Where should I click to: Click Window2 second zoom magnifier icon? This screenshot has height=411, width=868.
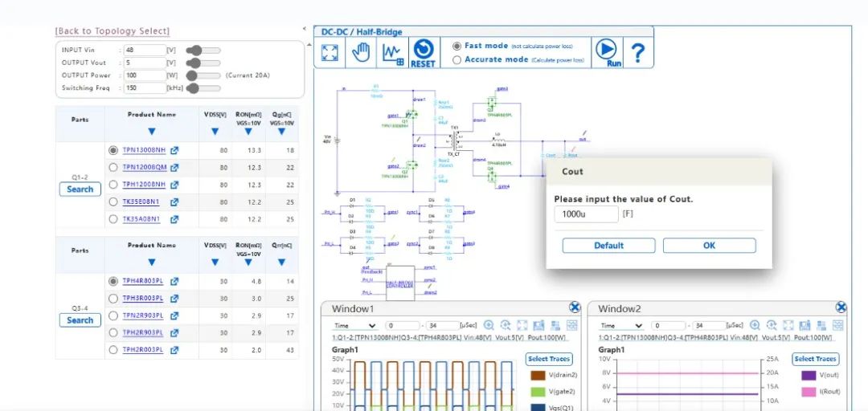772,325
